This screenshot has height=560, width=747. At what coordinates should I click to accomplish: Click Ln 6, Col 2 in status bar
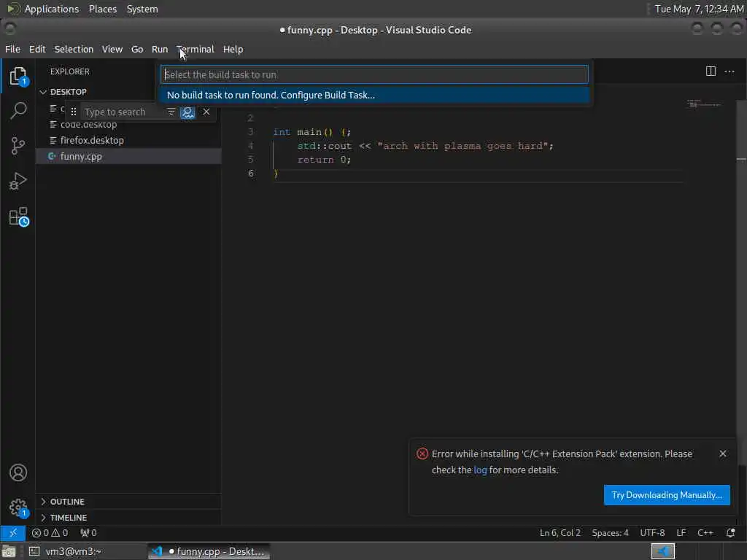[x=560, y=532]
